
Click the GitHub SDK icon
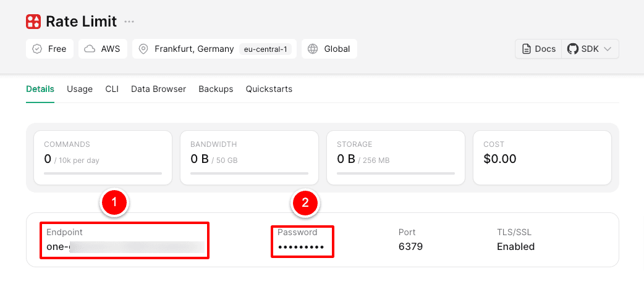click(x=573, y=49)
